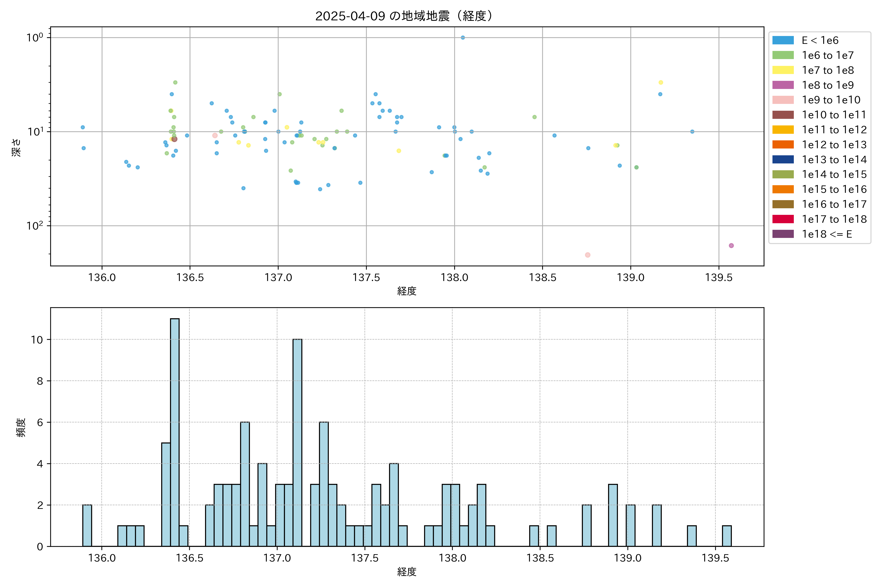This screenshot has height=588, width=882.
Task: Click the blue 'E < 1e6' legend swatch
Action: pyautogui.click(x=783, y=40)
